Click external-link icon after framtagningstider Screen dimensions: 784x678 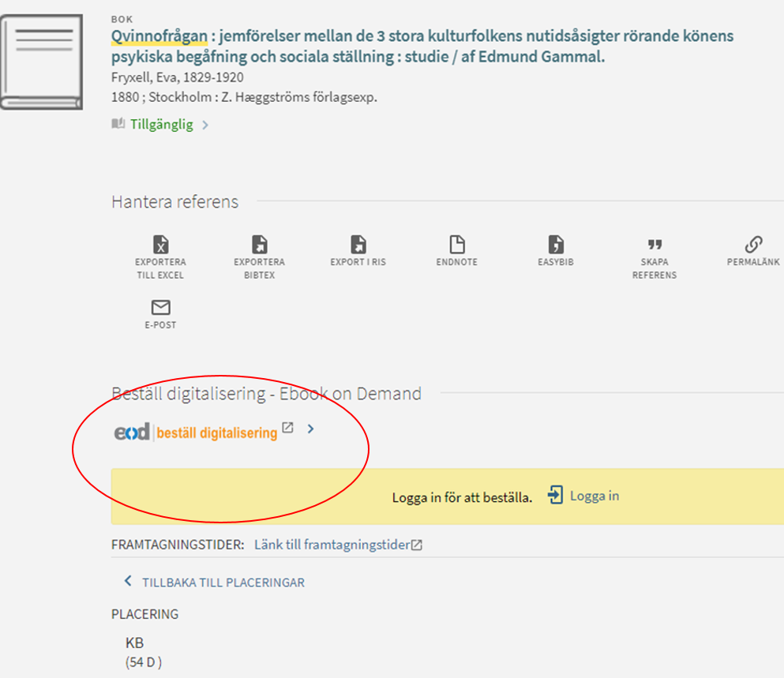pos(417,545)
